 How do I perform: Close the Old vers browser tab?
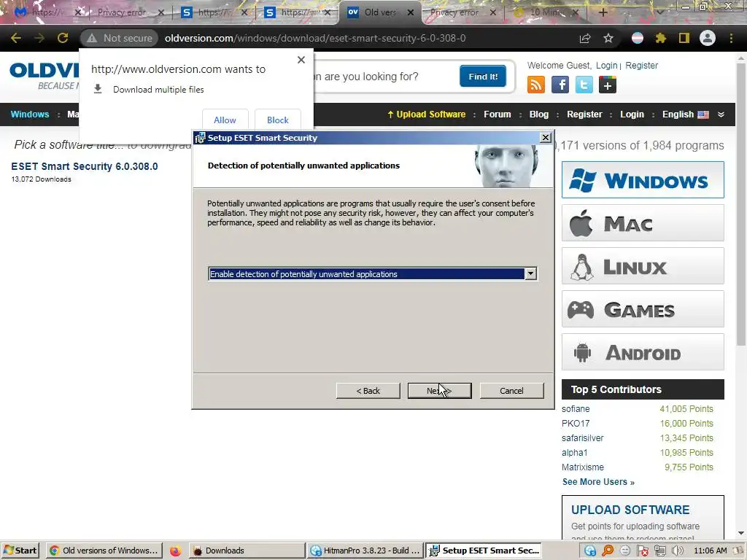coord(411,12)
